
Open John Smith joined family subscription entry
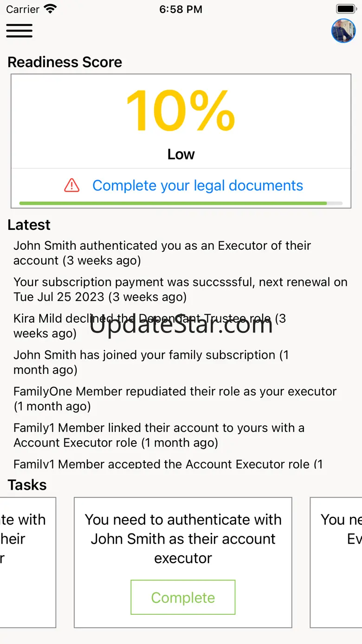click(x=151, y=362)
